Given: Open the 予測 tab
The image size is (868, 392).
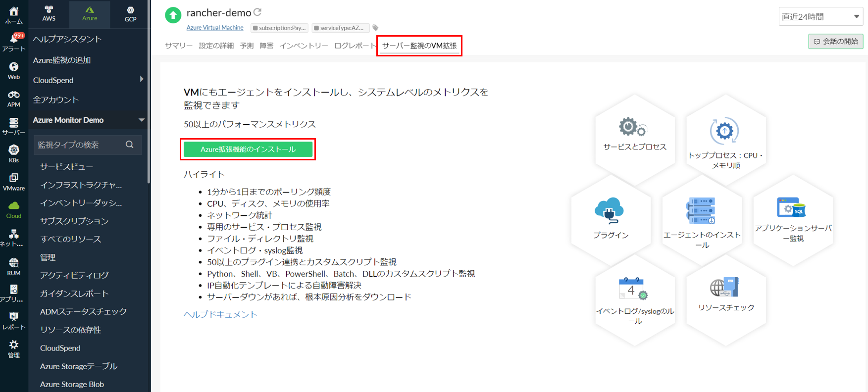Looking at the screenshot, I should point(247,46).
